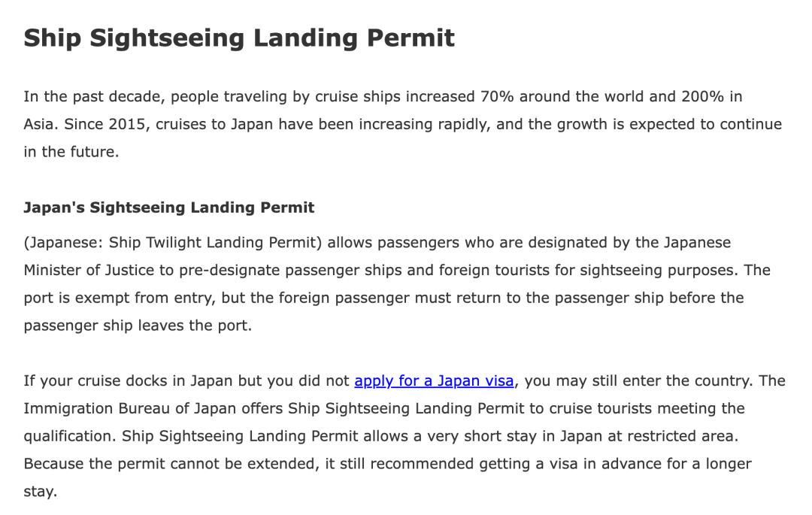The height and width of the screenshot is (515, 812).
Task: Click the 'Japan's Sightseeing Landing Permit' subheading
Action: pos(169,208)
